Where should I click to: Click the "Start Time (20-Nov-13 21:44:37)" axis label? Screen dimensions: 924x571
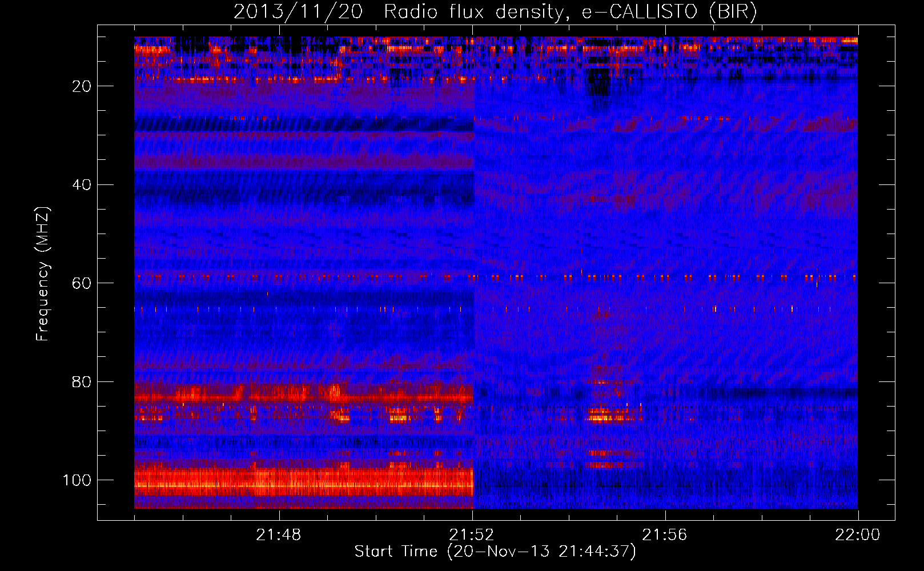495,552
